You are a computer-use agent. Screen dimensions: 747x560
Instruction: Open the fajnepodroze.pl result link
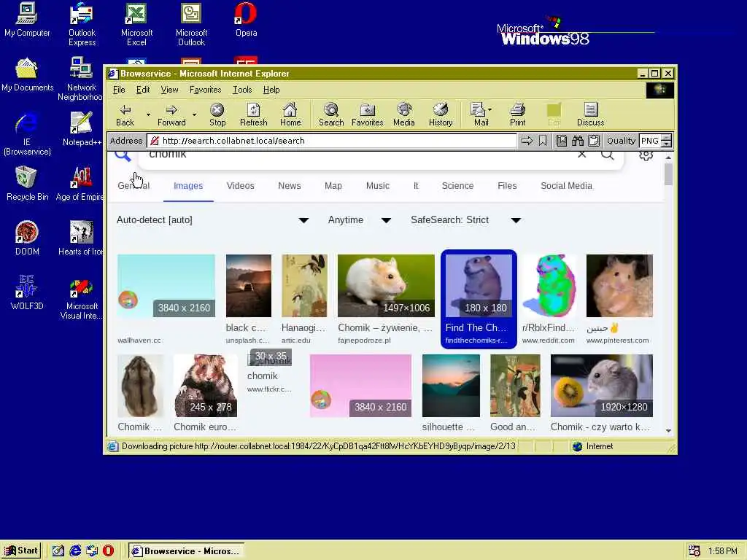pos(364,340)
